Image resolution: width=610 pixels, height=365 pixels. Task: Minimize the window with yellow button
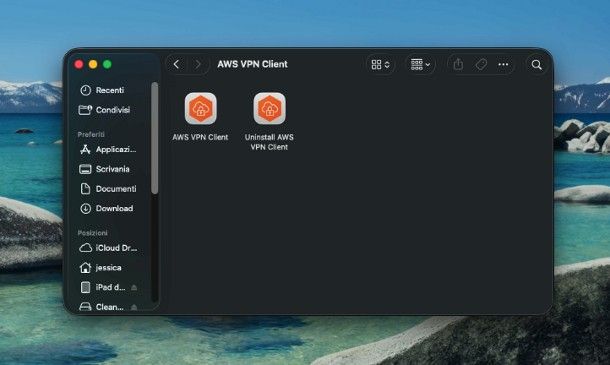click(x=93, y=65)
